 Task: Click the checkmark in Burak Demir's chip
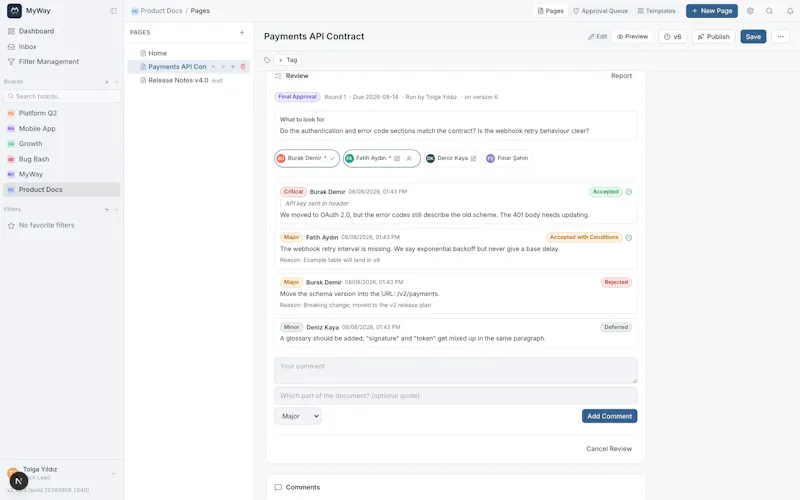tap(332, 158)
